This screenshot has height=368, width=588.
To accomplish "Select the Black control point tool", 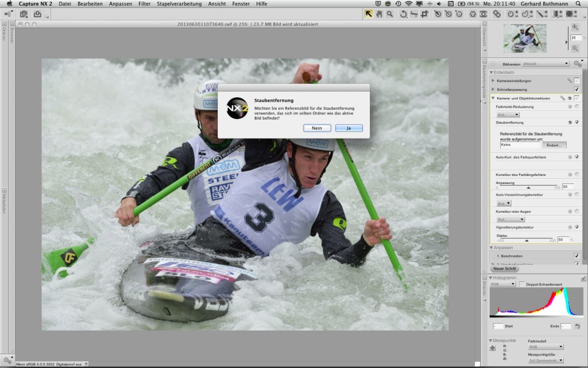I will [x=438, y=14].
